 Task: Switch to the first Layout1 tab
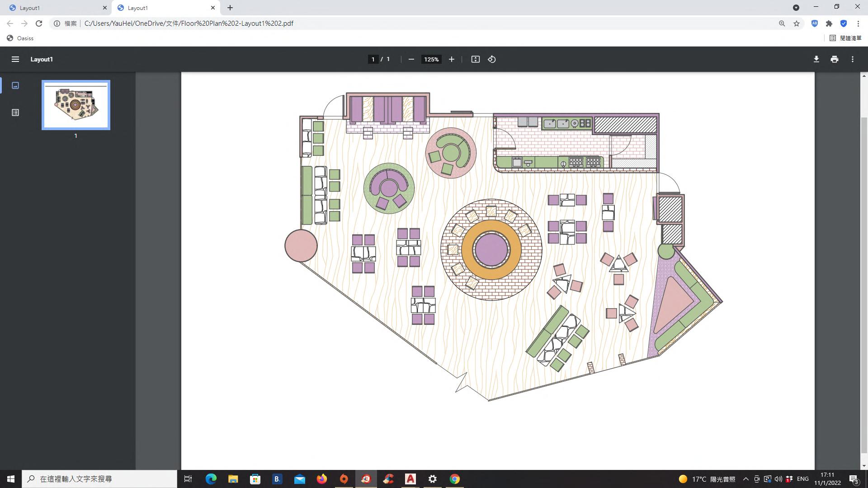[x=54, y=8]
